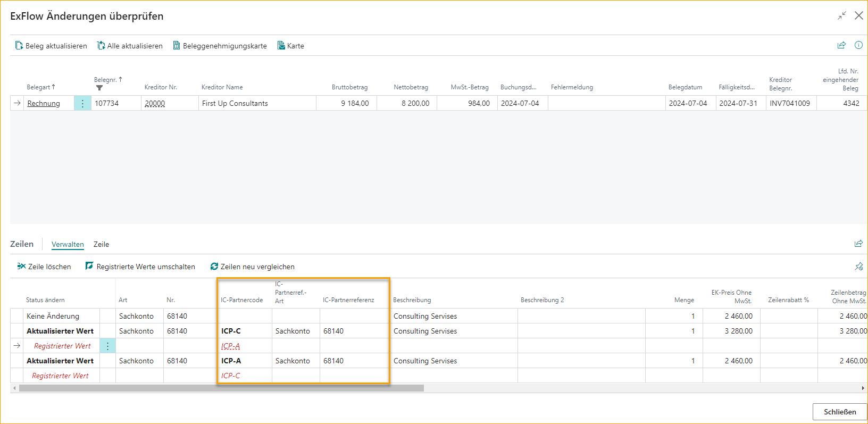Click the Belegnr. filter funnel icon
The width and height of the screenshot is (868, 424).
99,88
